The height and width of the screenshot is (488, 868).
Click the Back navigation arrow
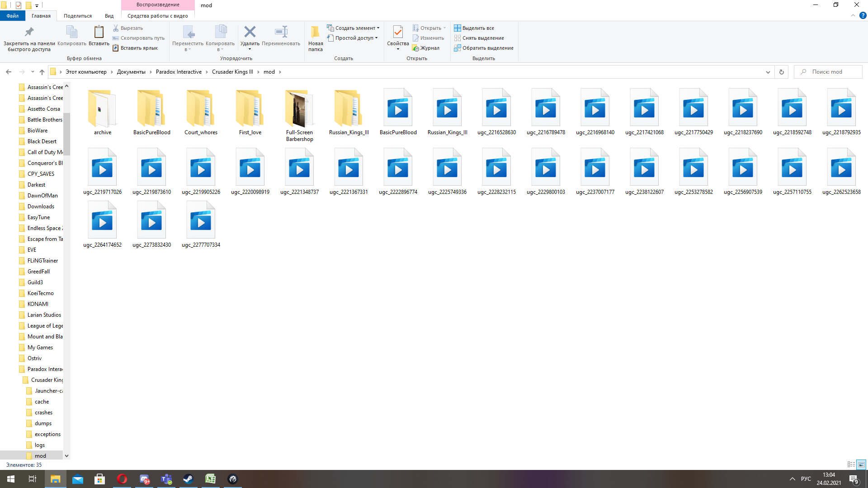tap(9, 72)
